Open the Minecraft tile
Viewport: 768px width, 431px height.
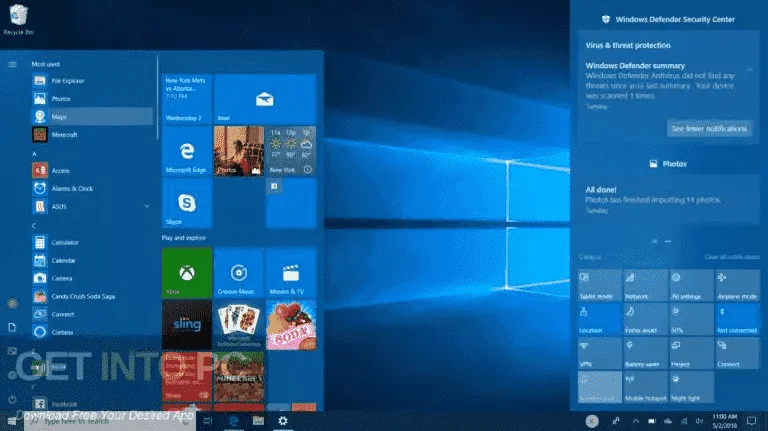click(x=239, y=377)
